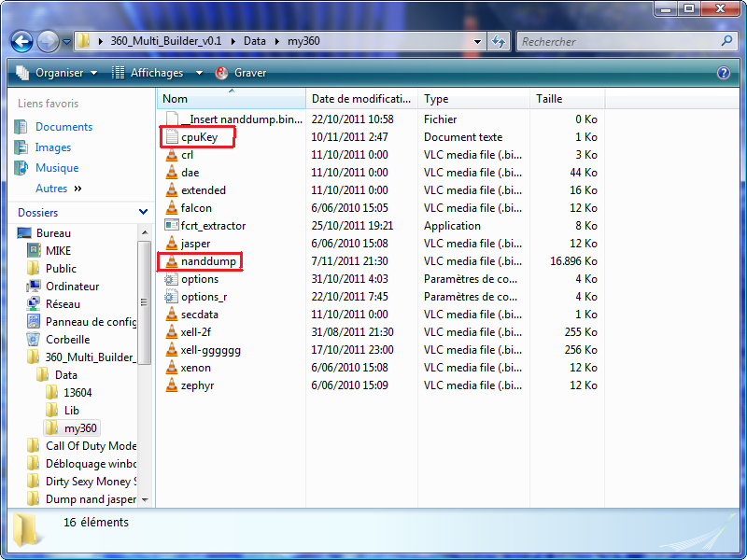This screenshot has height=560, width=747.
Task: Click the refresh button beside address bar
Action: (499, 41)
